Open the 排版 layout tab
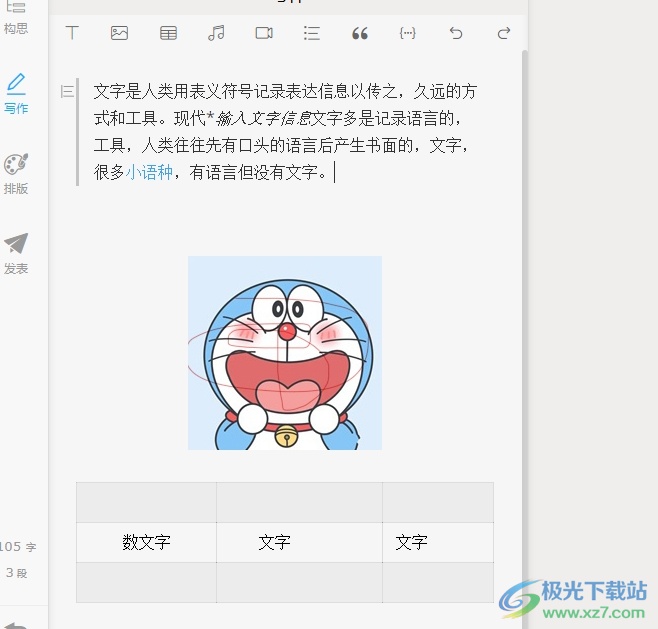This screenshot has height=629, width=658. (16, 174)
